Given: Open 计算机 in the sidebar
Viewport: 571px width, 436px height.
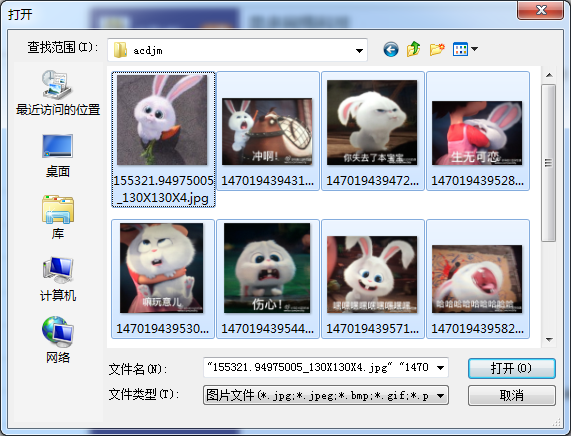Looking at the screenshot, I should pos(58,279).
